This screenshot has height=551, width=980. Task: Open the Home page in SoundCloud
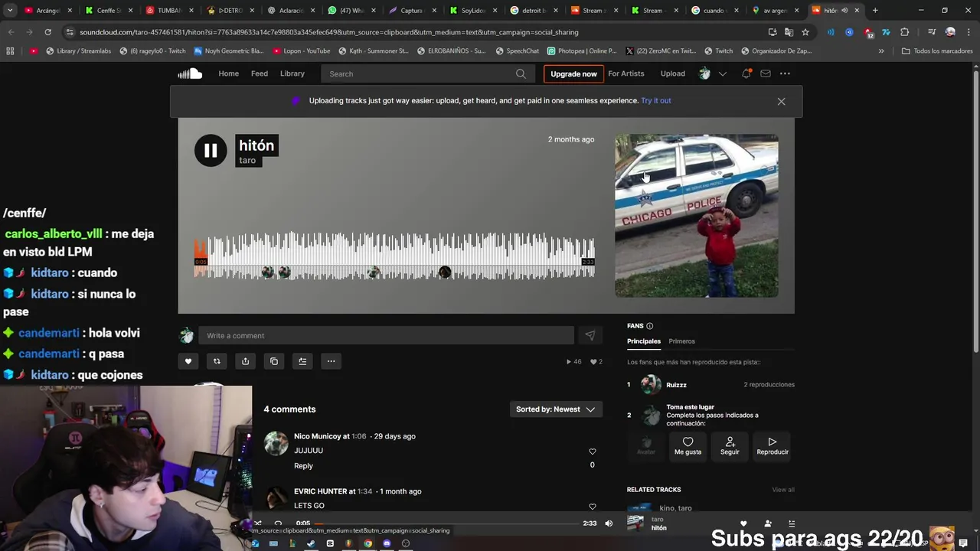click(228, 73)
